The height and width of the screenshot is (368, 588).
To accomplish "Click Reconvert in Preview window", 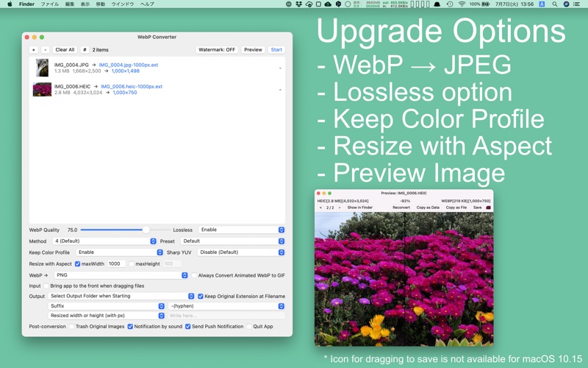I will tap(401, 208).
